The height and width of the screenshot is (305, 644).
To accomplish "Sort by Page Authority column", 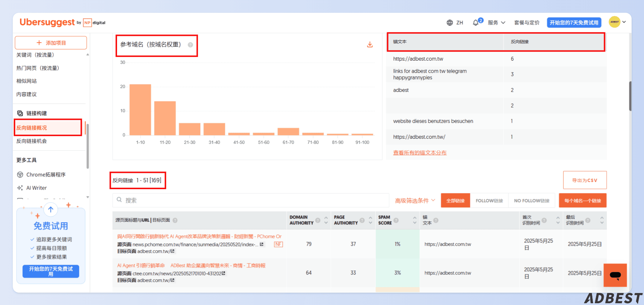I will 370,220.
